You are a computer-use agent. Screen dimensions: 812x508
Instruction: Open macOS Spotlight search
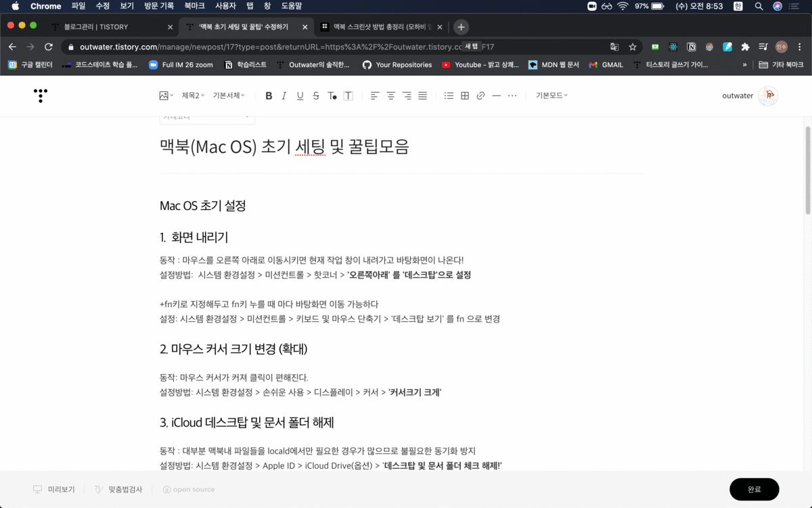tap(759, 6)
